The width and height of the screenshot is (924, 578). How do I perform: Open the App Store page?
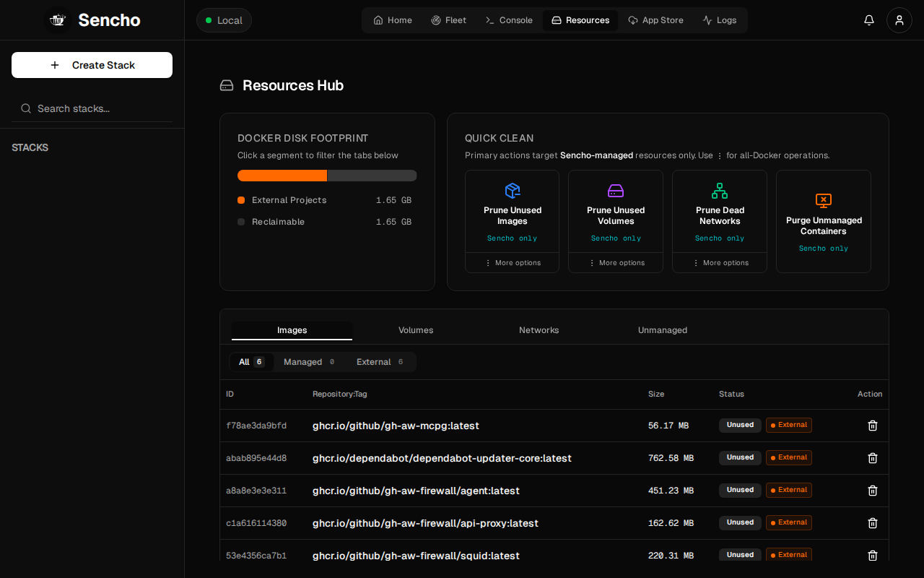(x=655, y=20)
